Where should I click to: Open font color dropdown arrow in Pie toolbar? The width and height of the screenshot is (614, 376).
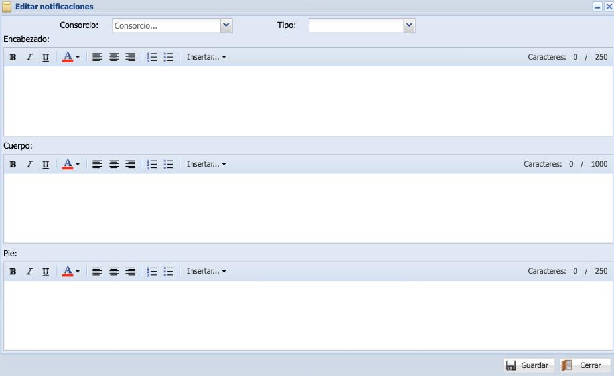click(x=78, y=271)
